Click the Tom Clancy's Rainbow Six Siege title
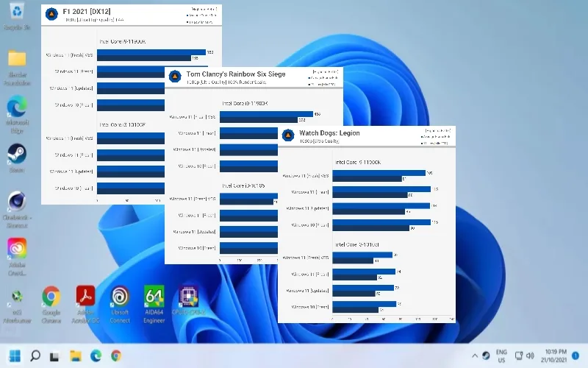588x368 pixels. click(236, 74)
